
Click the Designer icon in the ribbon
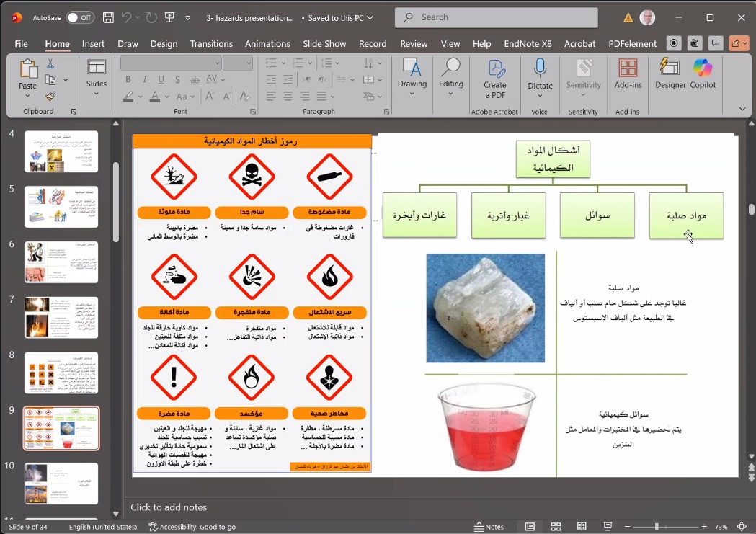670,74
